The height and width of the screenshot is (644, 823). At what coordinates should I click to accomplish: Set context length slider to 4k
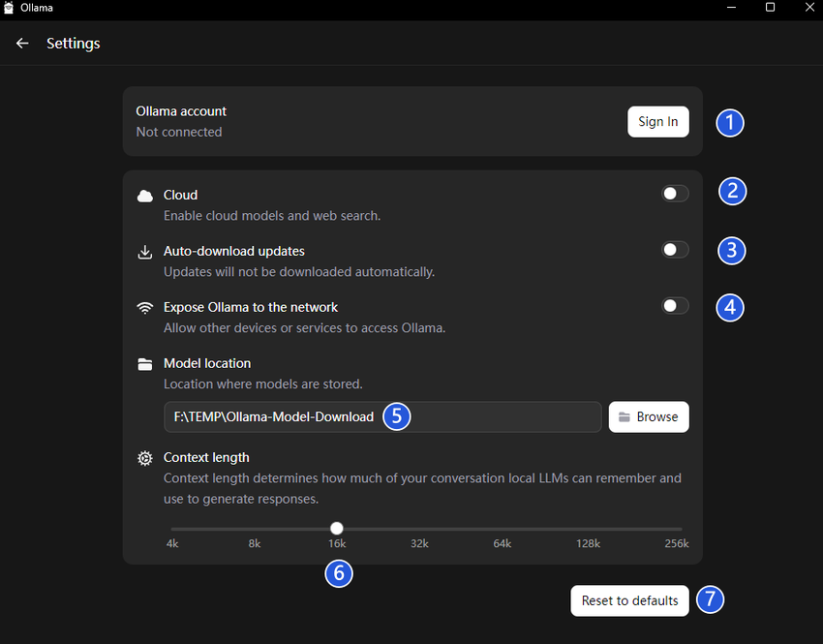pos(172,529)
